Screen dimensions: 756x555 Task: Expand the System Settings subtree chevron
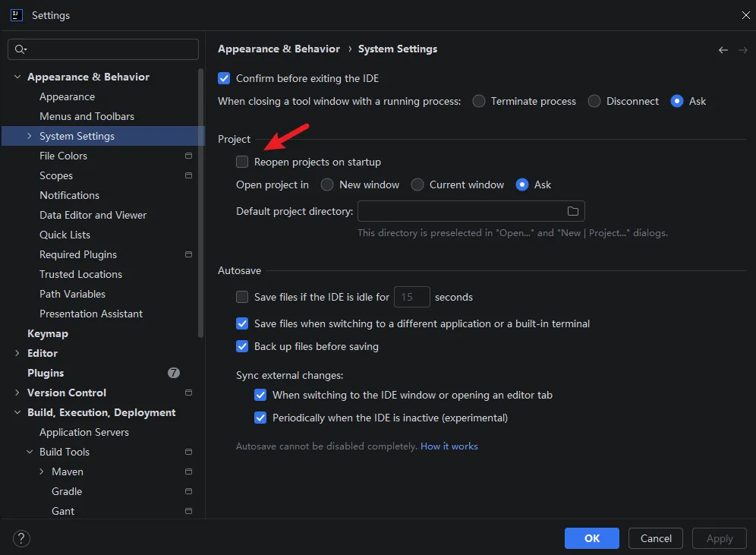pyautogui.click(x=30, y=136)
